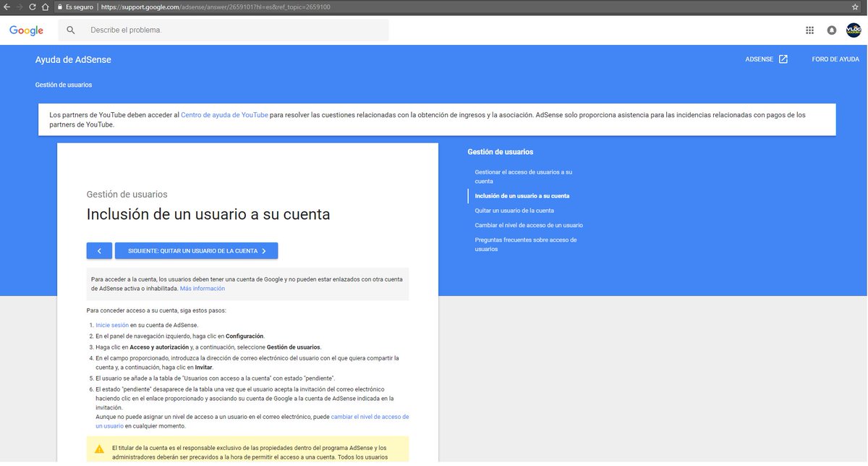
Task: Click bold 'Invitar' in step 4
Action: (x=204, y=367)
